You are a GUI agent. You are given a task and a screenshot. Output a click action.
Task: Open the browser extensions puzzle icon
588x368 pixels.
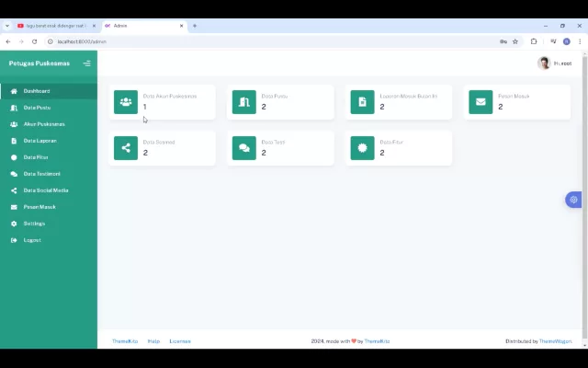[534, 41]
